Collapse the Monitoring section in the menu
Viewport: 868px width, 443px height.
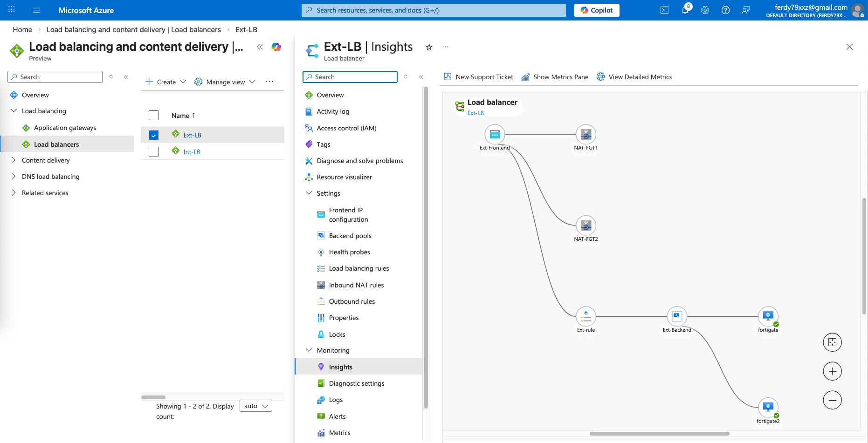coord(309,350)
